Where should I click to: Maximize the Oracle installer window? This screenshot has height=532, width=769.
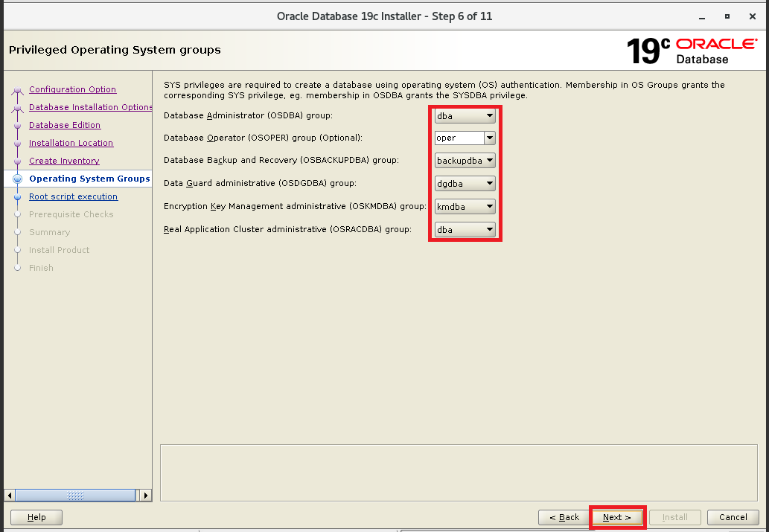pyautogui.click(x=727, y=16)
